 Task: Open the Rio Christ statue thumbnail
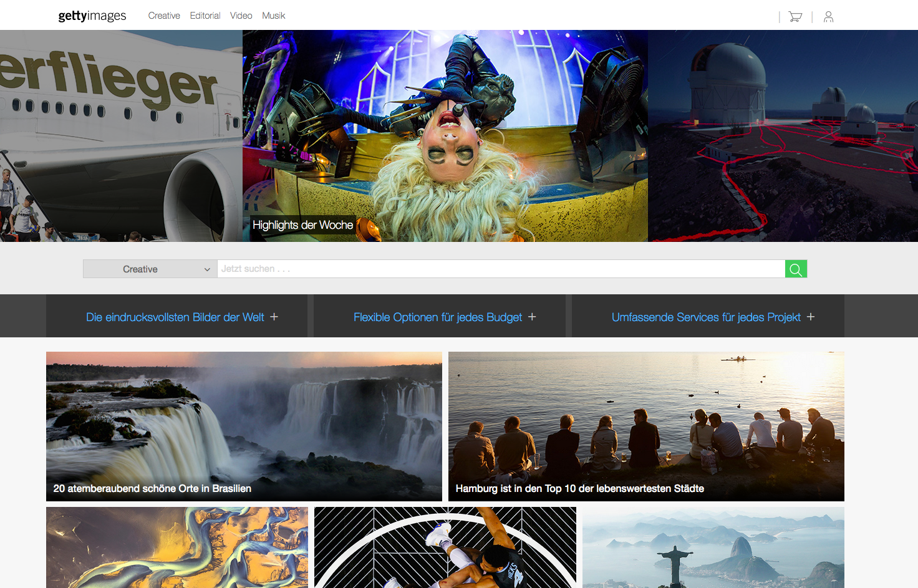click(713, 547)
